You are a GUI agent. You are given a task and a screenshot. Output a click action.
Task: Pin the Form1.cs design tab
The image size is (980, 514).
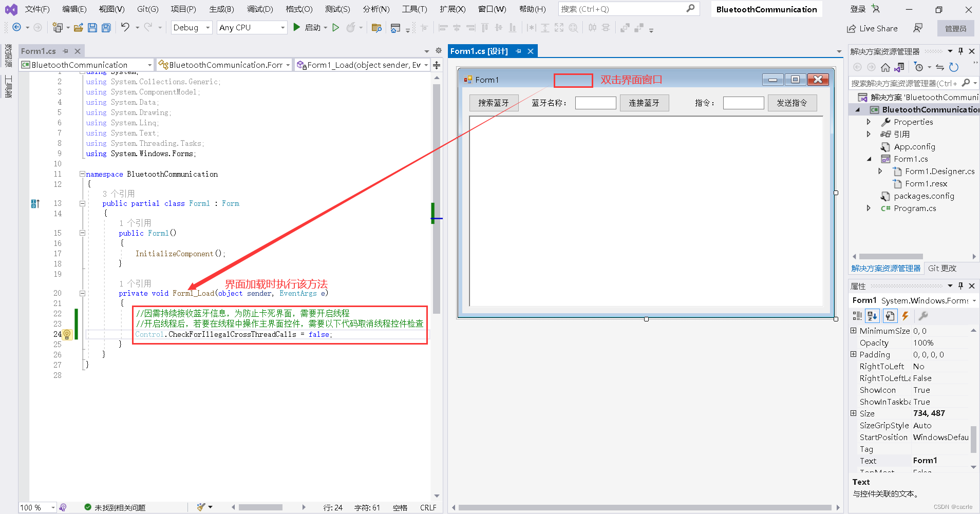point(518,51)
